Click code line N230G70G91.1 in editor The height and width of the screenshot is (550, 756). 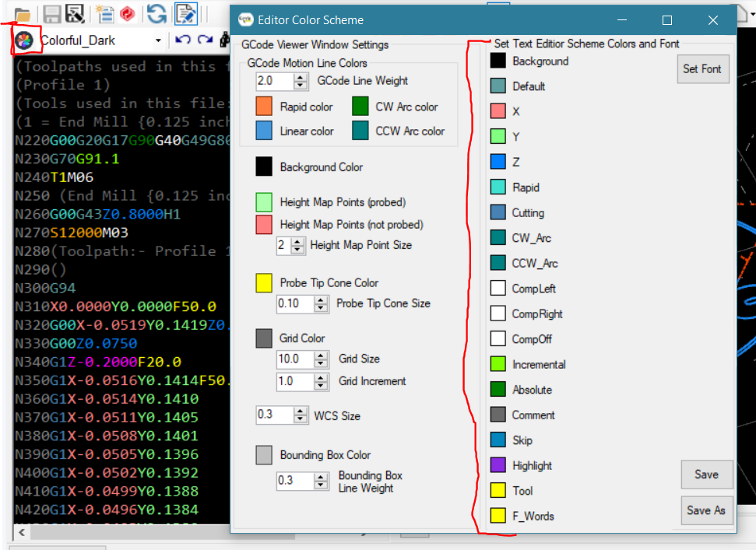pyautogui.click(x=67, y=159)
